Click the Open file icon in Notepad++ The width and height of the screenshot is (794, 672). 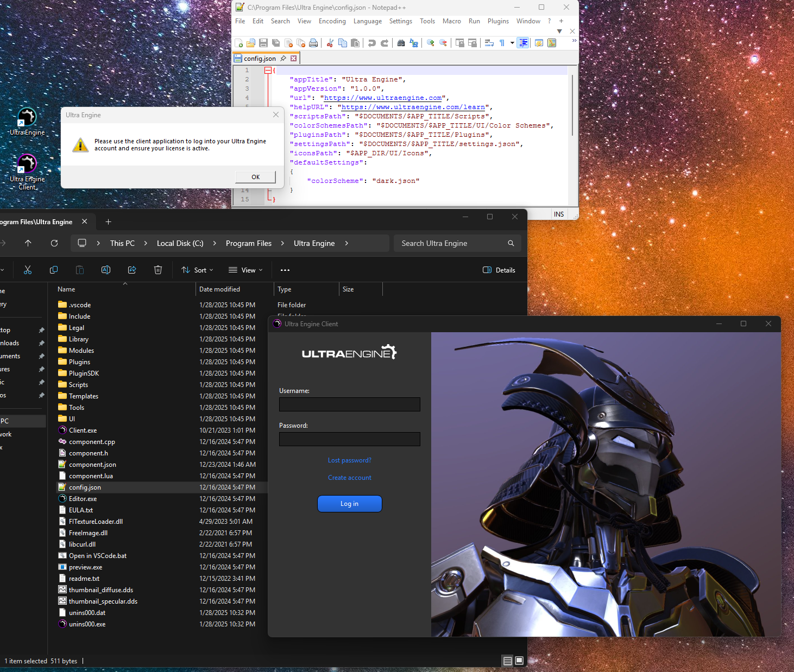[x=251, y=43]
